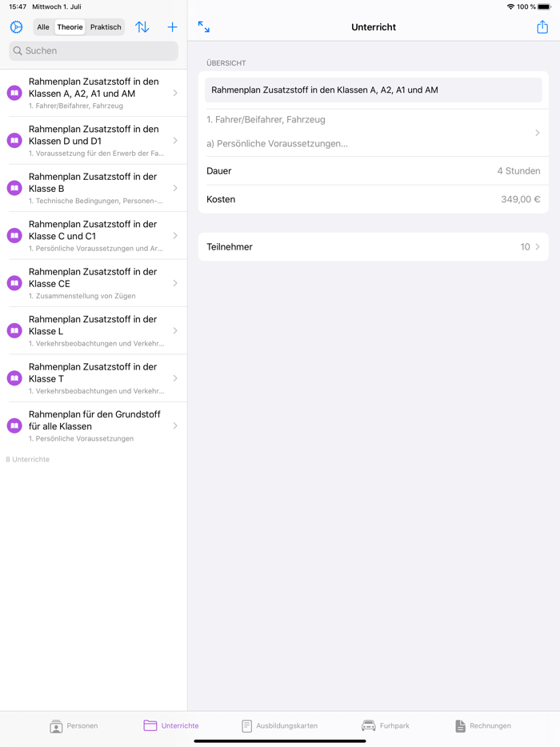
Task: Open chevron for Klasse L lesson
Action: point(175,330)
